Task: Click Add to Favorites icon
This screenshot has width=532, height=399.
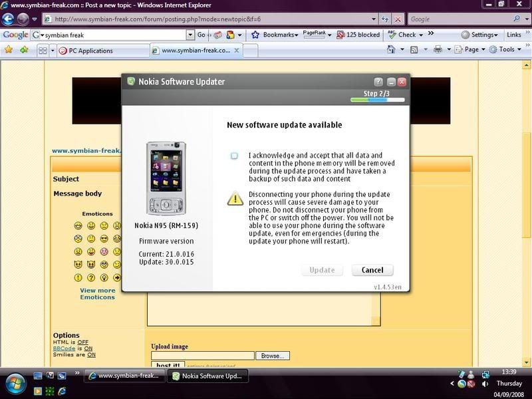Action: click(x=24, y=51)
